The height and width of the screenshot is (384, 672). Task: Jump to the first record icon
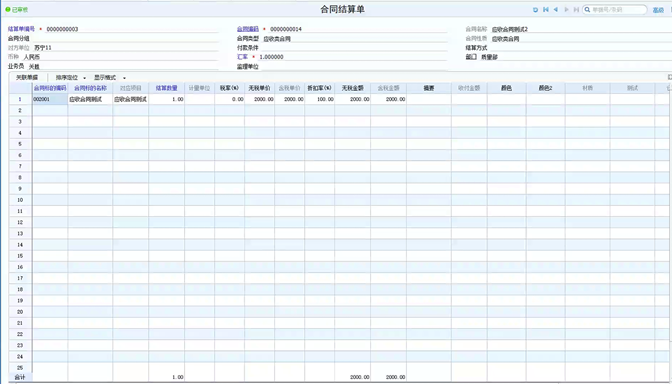point(546,9)
